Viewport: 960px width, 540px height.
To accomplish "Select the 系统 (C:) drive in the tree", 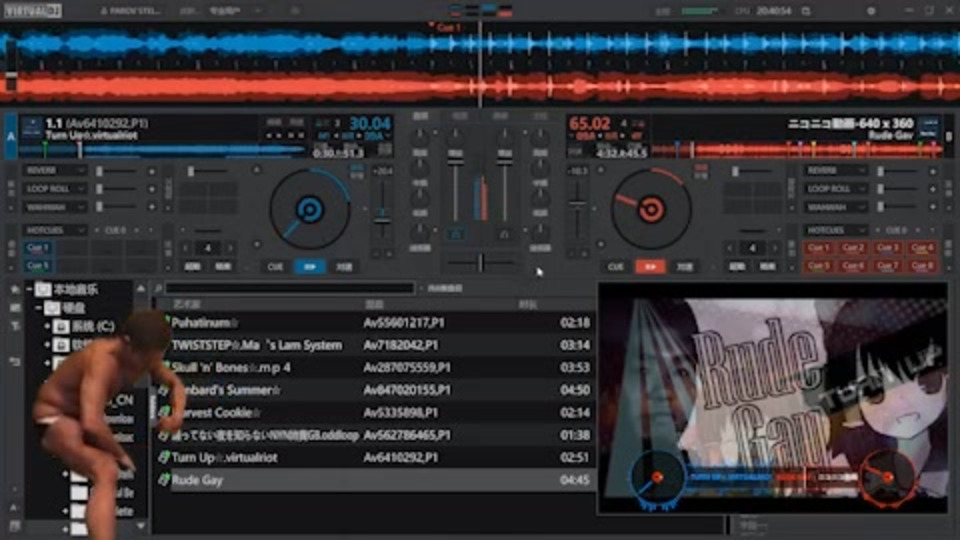I will [84, 327].
